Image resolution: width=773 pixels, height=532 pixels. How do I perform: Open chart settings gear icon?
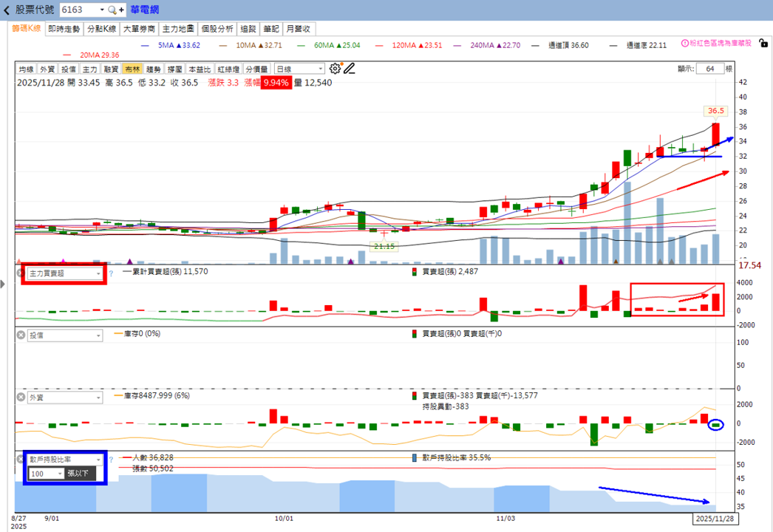pos(335,69)
